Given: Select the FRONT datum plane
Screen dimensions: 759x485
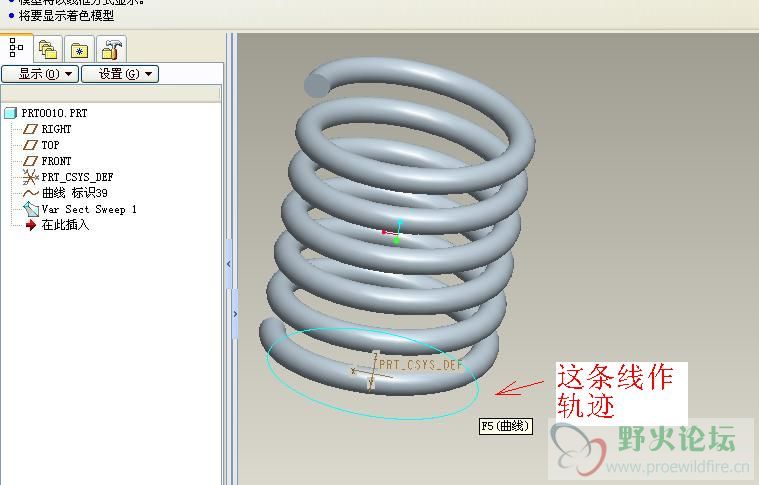Looking at the screenshot, I should click(x=56, y=161).
